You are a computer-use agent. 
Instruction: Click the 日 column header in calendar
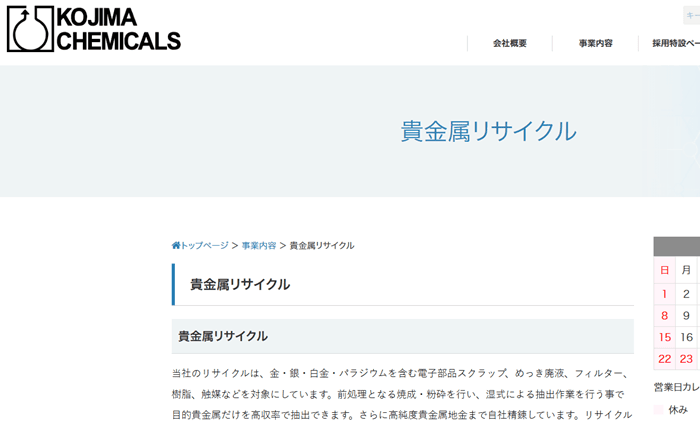665,270
